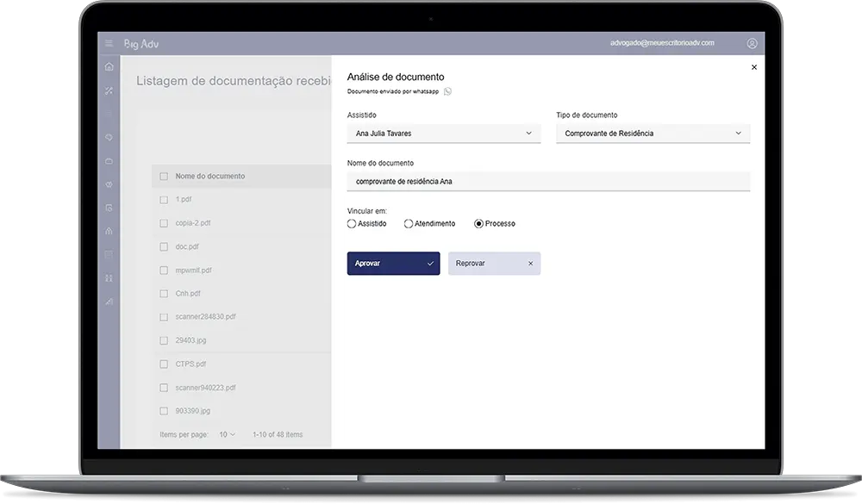Open the user account avatar icon
Image resolution: width=862 pixels, height=504 pixels.
pos(752,43)
